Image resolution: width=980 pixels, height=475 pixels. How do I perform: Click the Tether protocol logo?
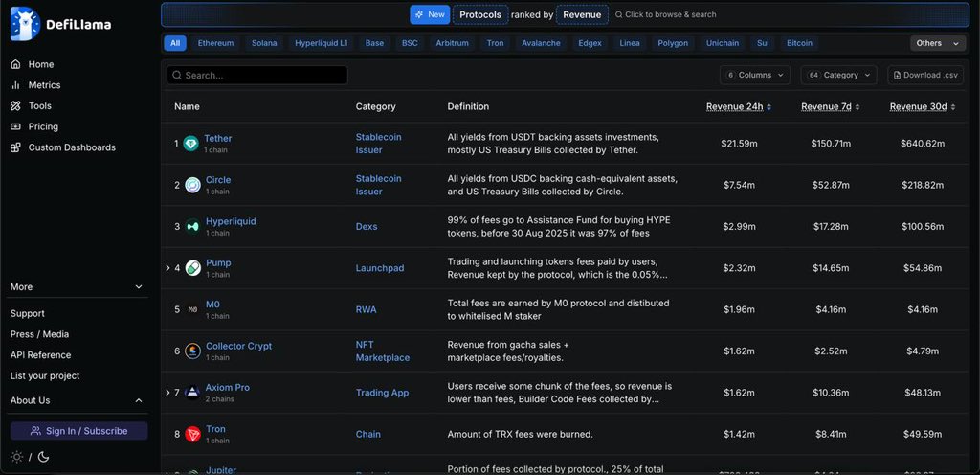(190, 144)
